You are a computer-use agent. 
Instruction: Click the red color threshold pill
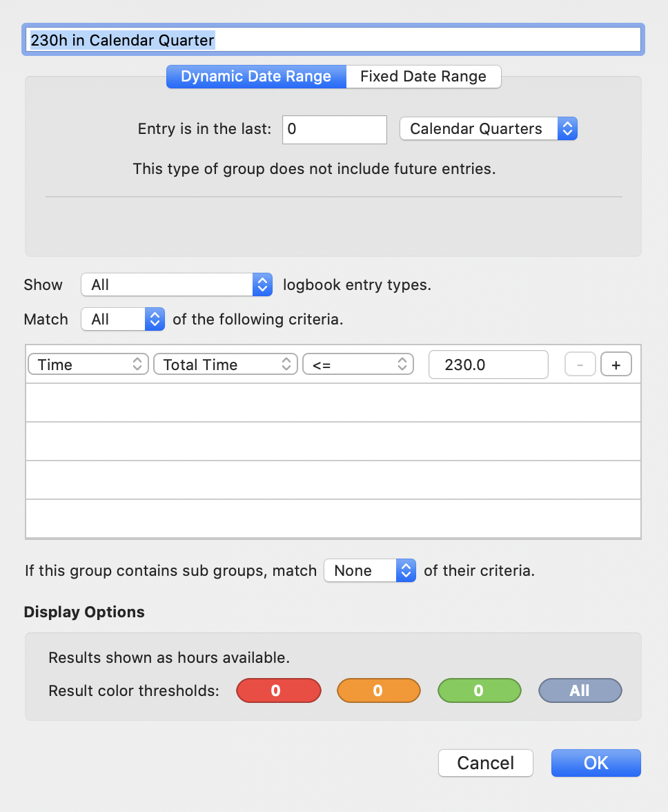coord(279,690)
